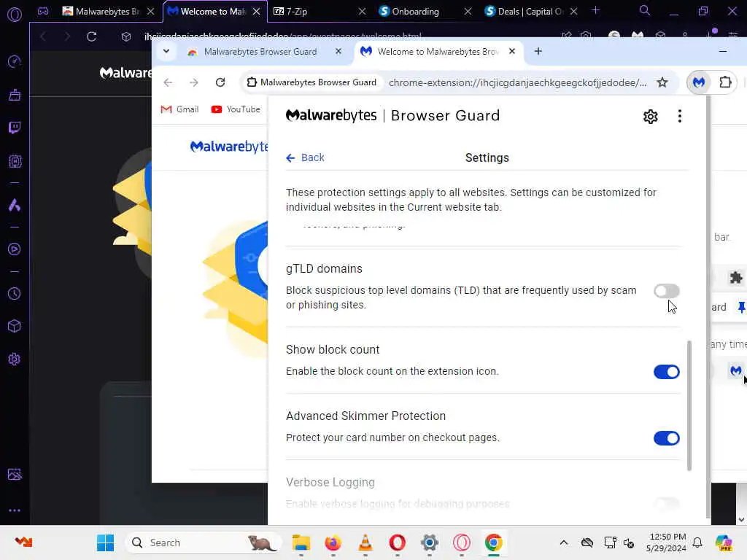
Task: Open VLC media player from taskbar
Action: tap(365, 542)
